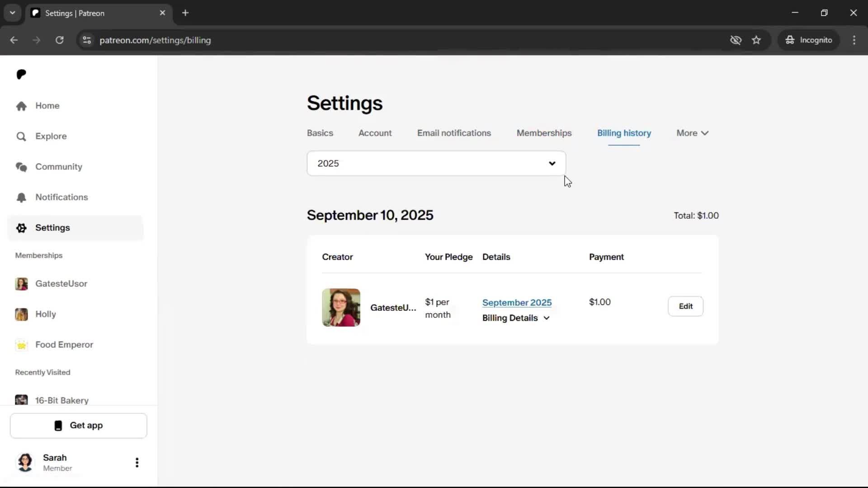The width and height of the screenshot is (868, 488).
Task: Click the third-party cookies blocked eye icon
Action: point(736,40)
